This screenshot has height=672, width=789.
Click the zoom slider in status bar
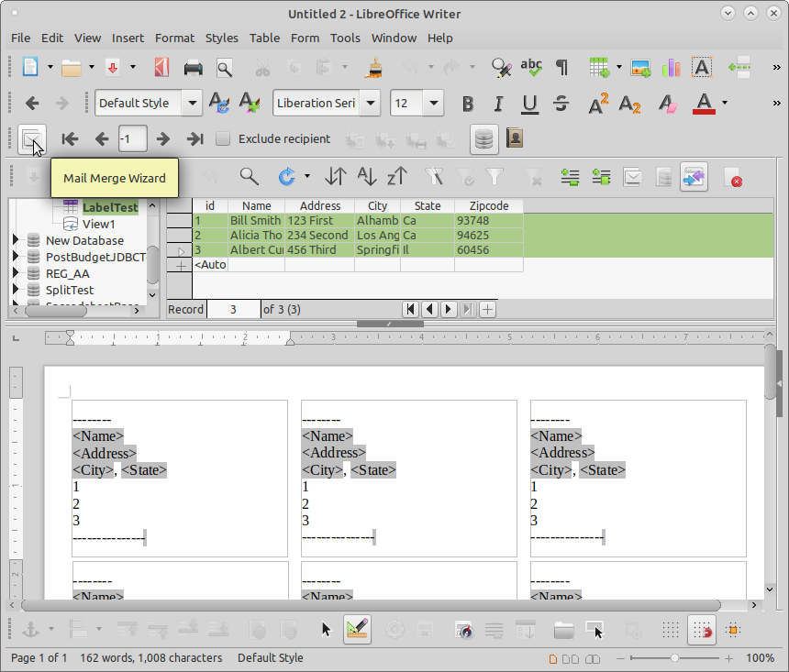[x=674, y=658]
